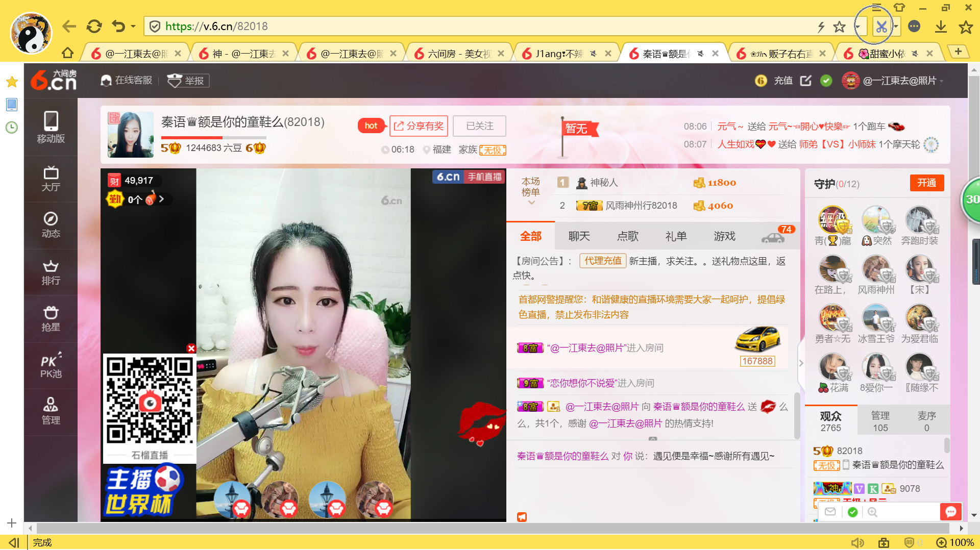Collapse side panel with right chevron
This screenshot has height=550, width=980.
click(x=801, y=363)
